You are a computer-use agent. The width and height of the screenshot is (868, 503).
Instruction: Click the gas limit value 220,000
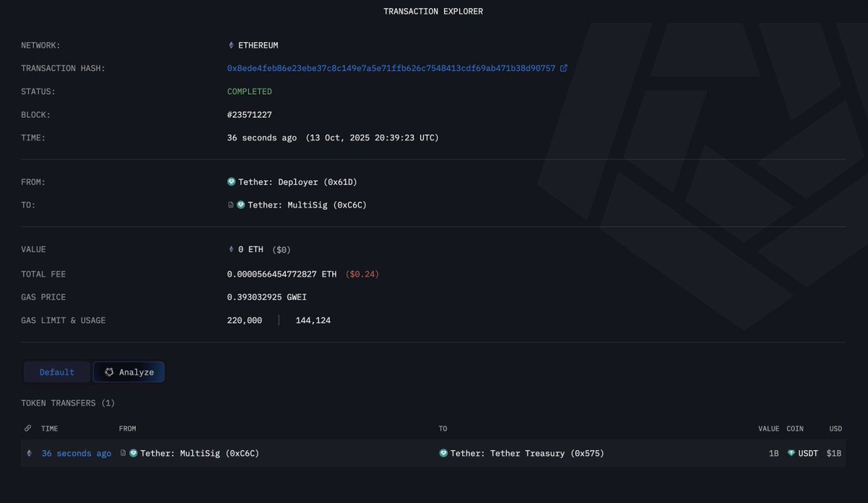tap(244, 320)
